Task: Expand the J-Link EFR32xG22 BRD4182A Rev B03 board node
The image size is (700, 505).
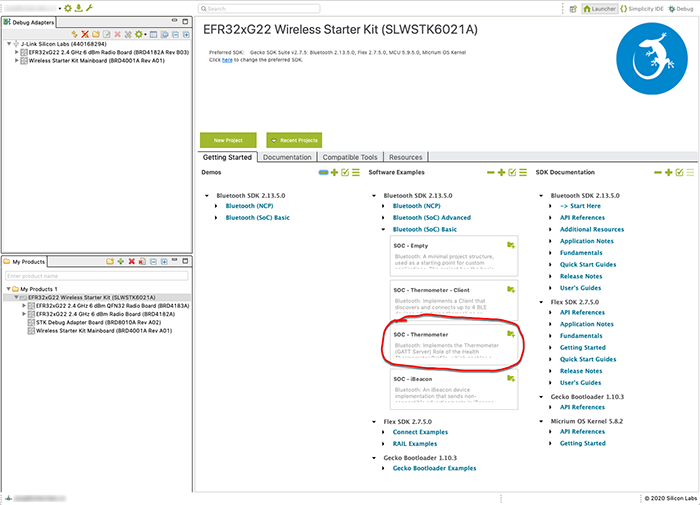Action: 17,52
